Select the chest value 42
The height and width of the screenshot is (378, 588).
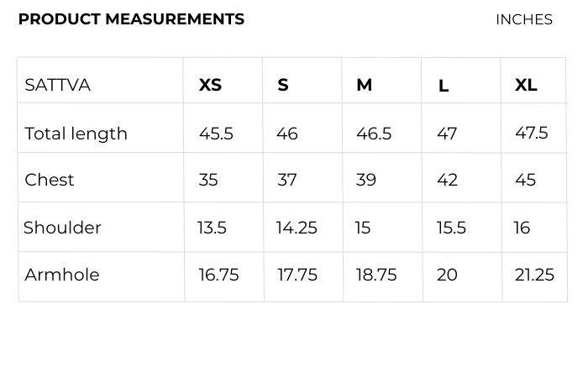click(447, 180)
